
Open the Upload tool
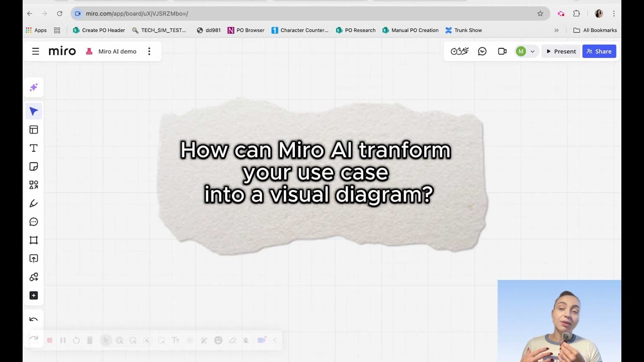(x=34, y=258)
